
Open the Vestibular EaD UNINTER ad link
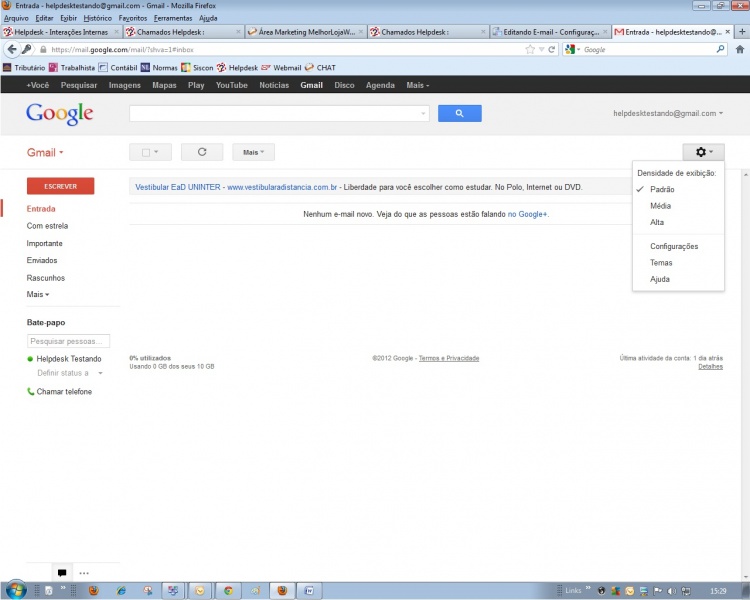point(177,187)
